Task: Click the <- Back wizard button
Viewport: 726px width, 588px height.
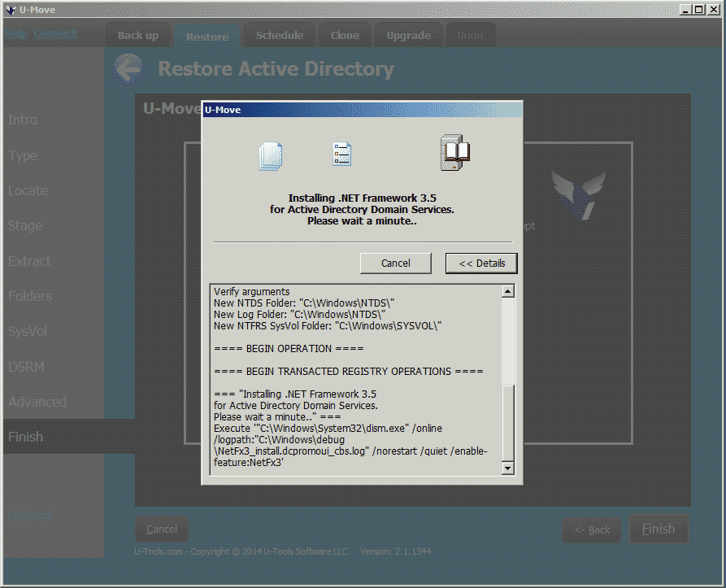Action: (x=592, y=529)
